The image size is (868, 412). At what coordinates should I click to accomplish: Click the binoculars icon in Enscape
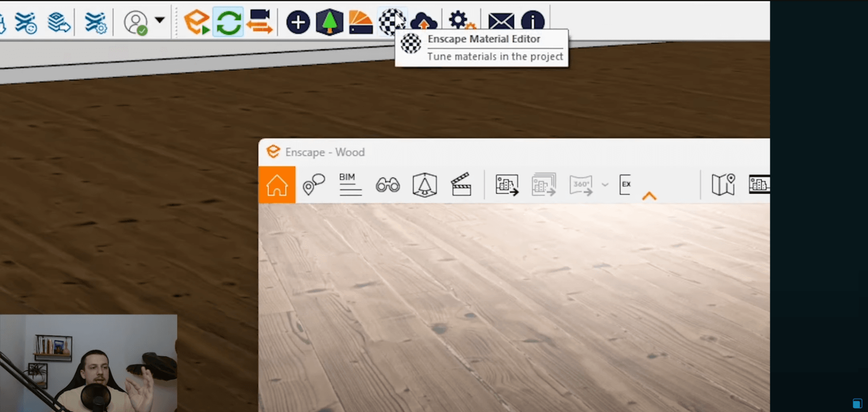coord(388,185)
